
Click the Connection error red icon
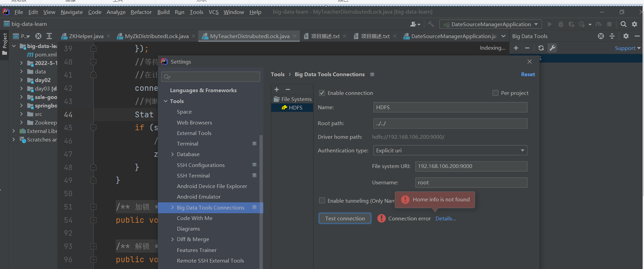tap(382, 218)
